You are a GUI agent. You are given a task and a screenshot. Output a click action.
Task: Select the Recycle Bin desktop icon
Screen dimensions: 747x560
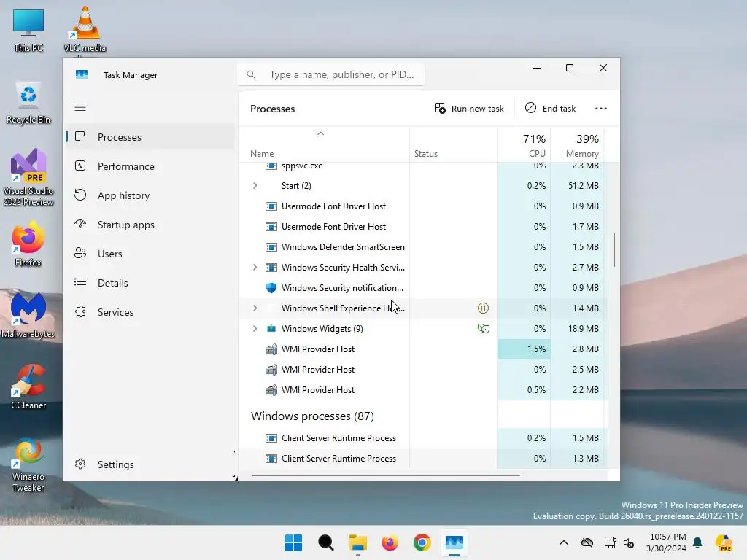click(28, 102)
